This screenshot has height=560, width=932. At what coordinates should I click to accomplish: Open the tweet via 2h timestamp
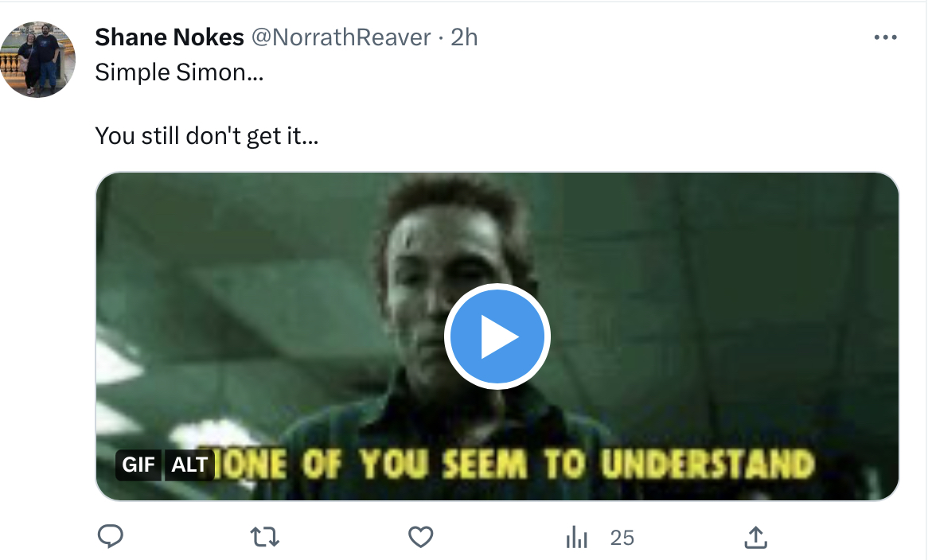pos(464,37)
